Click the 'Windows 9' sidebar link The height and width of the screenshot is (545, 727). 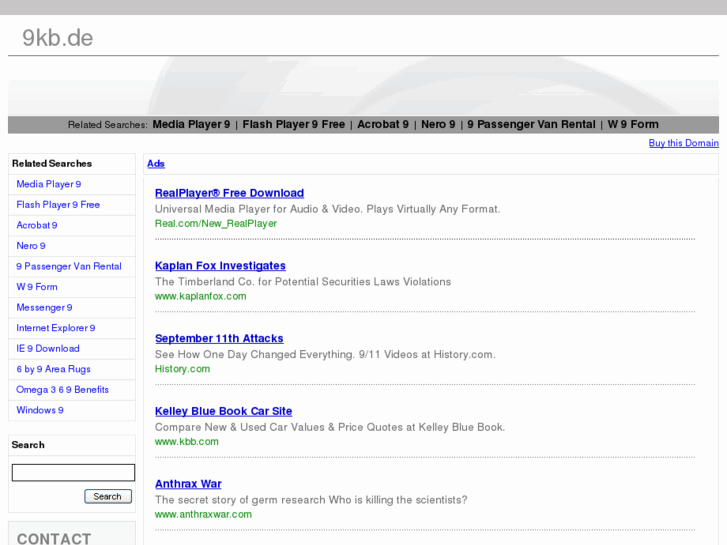point(40,410)
